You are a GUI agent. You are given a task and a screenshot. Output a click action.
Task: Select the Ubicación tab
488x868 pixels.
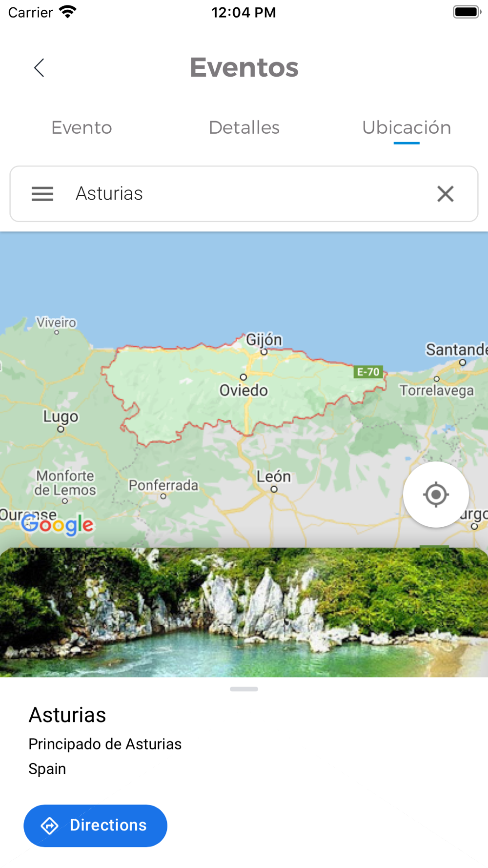[x=407, y=128]
